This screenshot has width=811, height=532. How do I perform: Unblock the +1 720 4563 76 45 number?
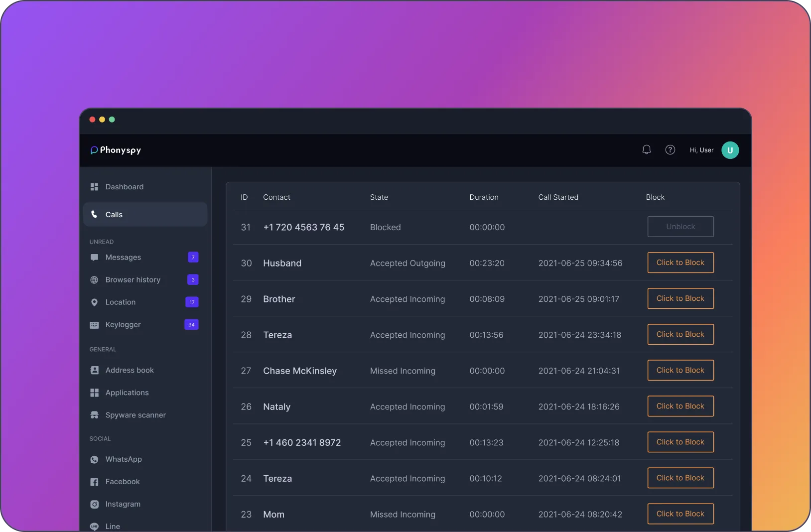click(x=680, y=227)
